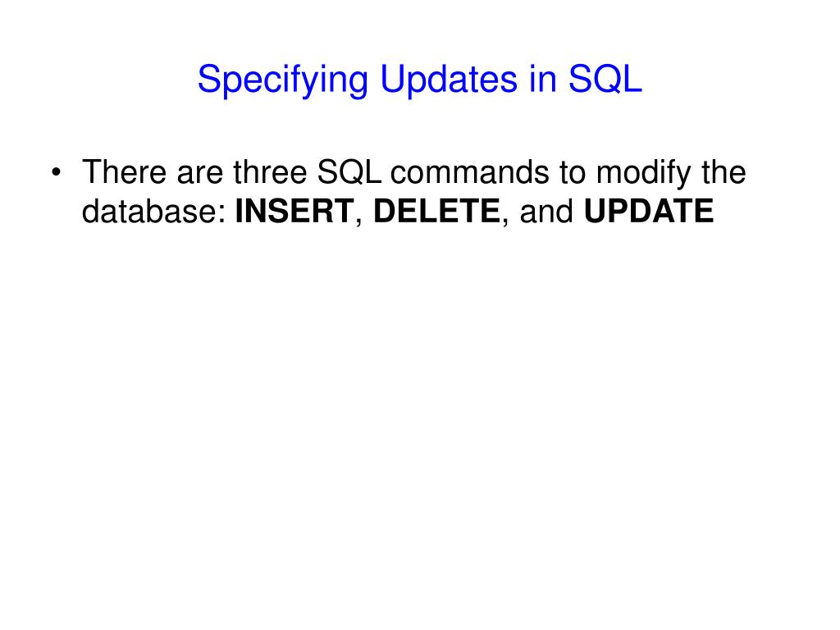Click 'SQL' in the black bullet text
Screen dimensions: 840x630
[349, 172]
